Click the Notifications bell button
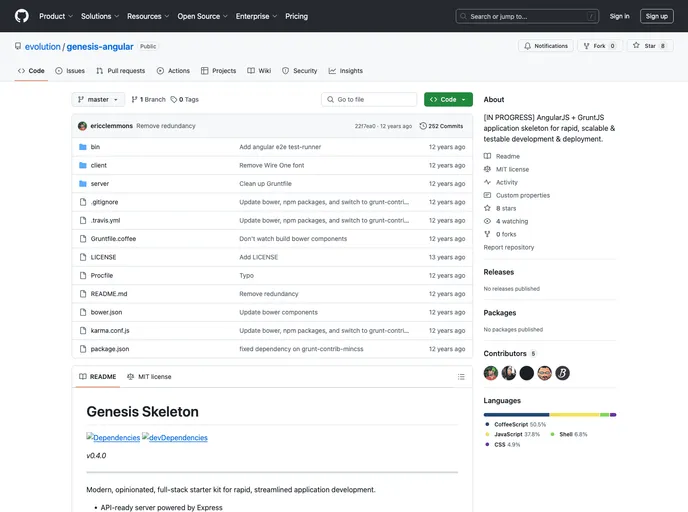The image size is (688, 512). coord(545,46)
